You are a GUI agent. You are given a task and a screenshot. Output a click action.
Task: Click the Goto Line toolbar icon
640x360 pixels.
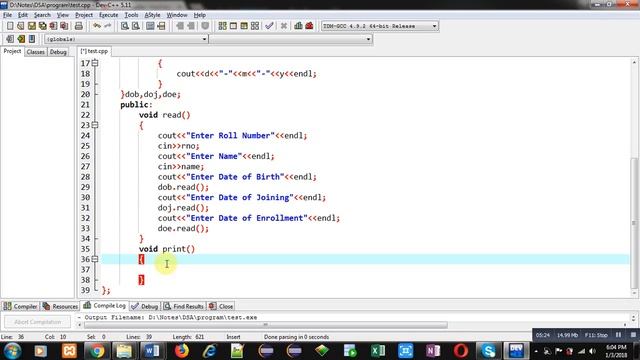tap(161, 26)
